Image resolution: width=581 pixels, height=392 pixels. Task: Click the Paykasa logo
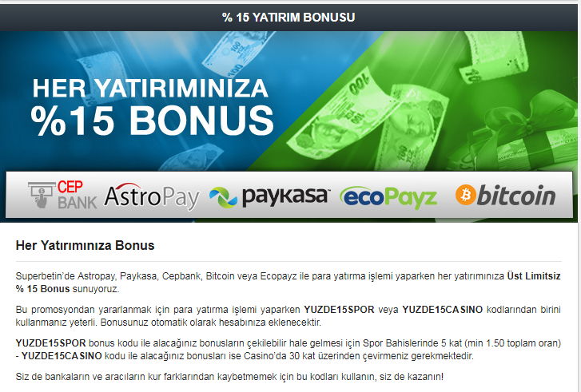click(269, 196)
